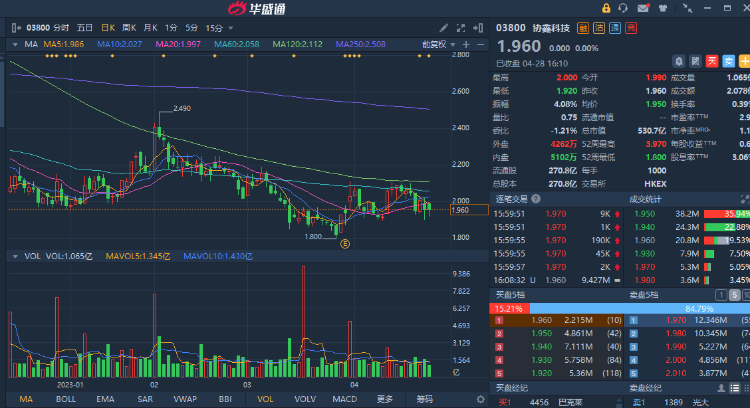Click the orange 融 margin badge
This screenshot has height=408, width=750.
[x=583, y=28]
